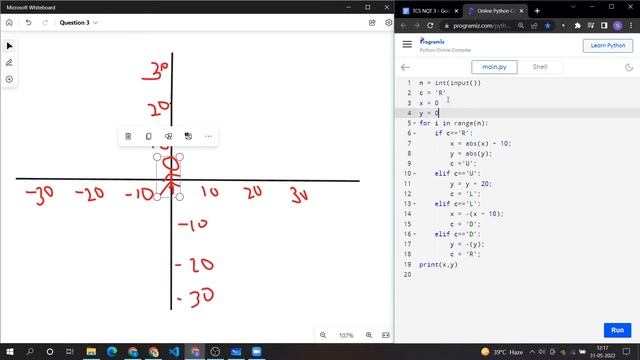
Task: Fit whiteboard to screen
Action: coord(386,335)
